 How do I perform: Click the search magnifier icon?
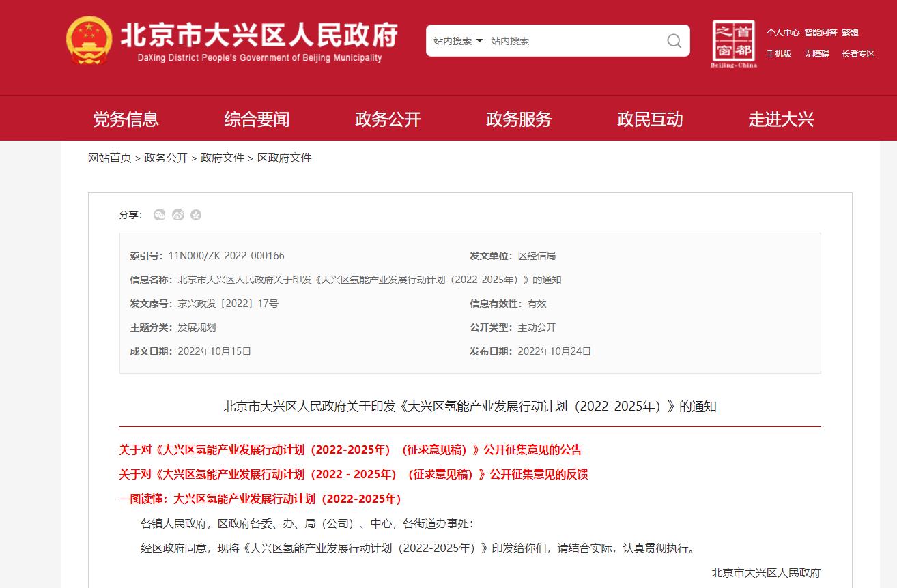pyautogui.click(x=674, y=41)
